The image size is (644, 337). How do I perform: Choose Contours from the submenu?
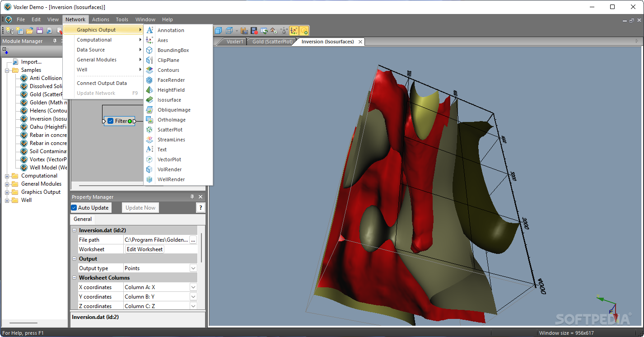pyautogui.click(x=178, y=70)
